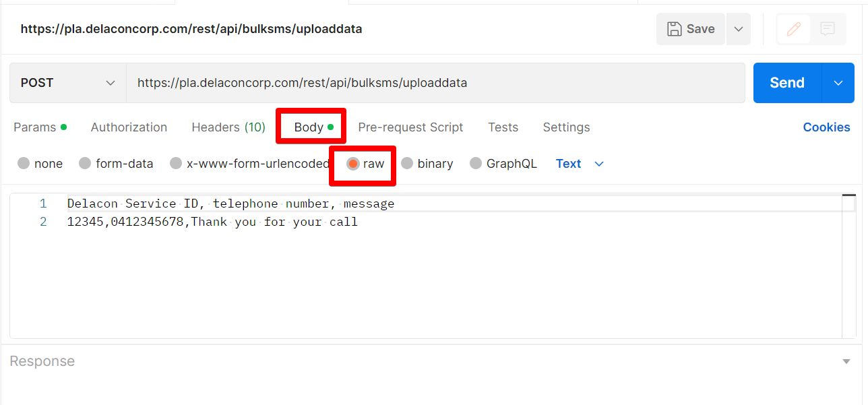
Task: Switch to the Authorization tab
Action: (x=129, y=127)
